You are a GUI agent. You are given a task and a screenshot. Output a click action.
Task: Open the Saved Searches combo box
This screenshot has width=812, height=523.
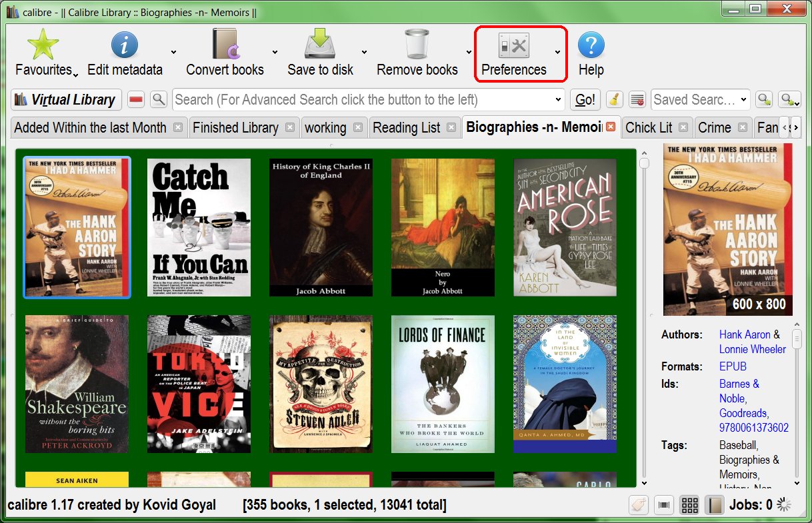click(700, 100)
